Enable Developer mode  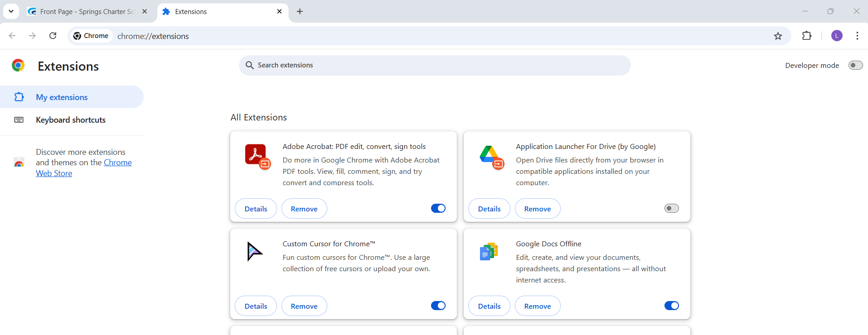pos(855,65)
